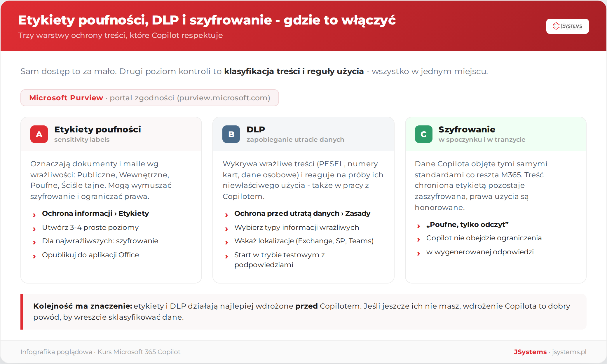The height and width of the screenshot is (364, 607).
Task: Click the 'Etykiety poufności' card heading
Action: tap(97, 129)
